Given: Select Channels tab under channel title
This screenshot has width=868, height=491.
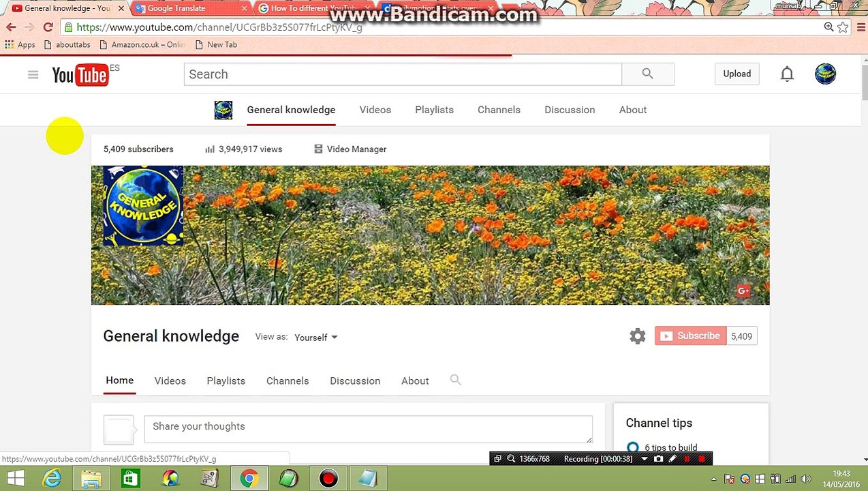Looking at the screenshot, I should click(x=288, y=381).
